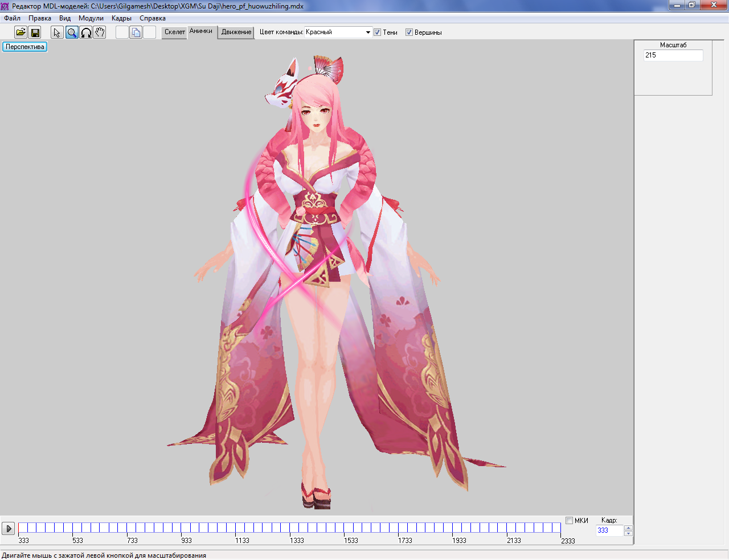Increase frame number with the up arrow
This screenshot has width=729, height=560.
coord(628,528)
